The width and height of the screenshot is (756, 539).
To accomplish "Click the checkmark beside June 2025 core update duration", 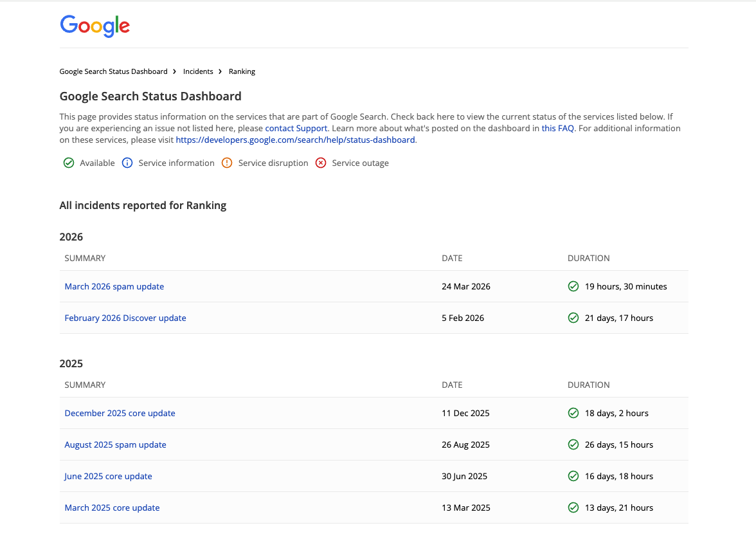I will tap(573, 476).
